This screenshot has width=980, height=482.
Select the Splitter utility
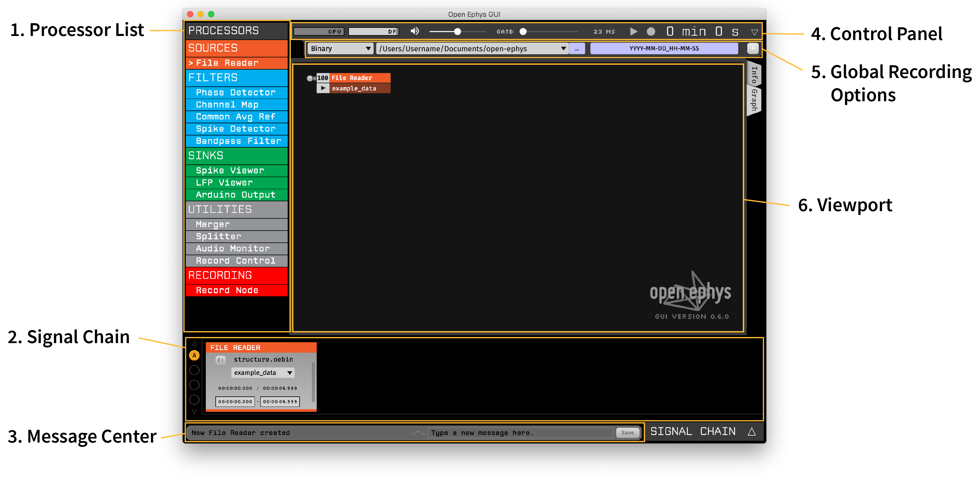[x=237, y=236]
